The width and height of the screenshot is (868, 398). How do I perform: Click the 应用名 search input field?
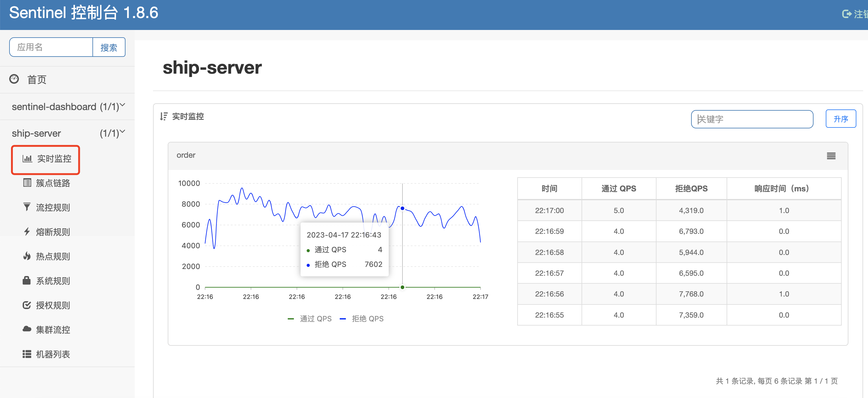(51, 47)
